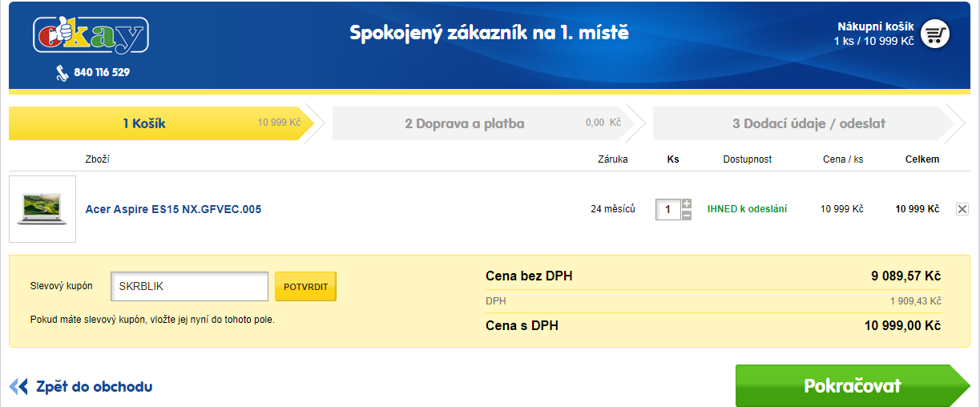Click the POTVRDIT coupon button
The height and width of the screenshot is (407, 980).
click(x=305, y=286)
